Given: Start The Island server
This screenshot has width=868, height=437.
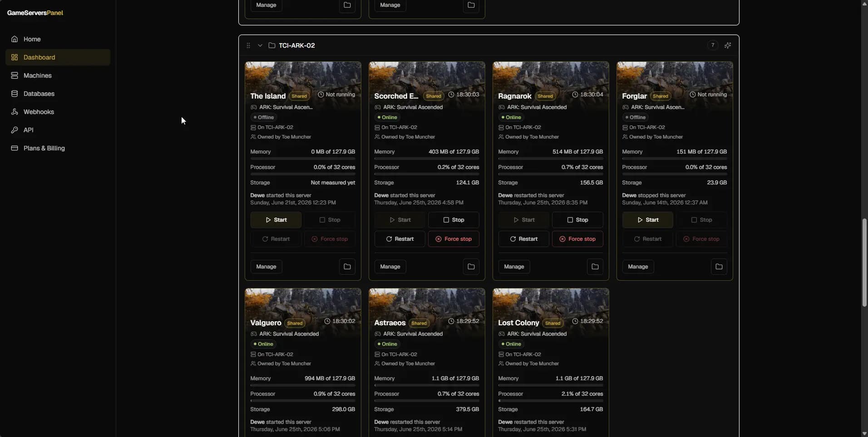Looking at the screenshot, I should point(276,220).
